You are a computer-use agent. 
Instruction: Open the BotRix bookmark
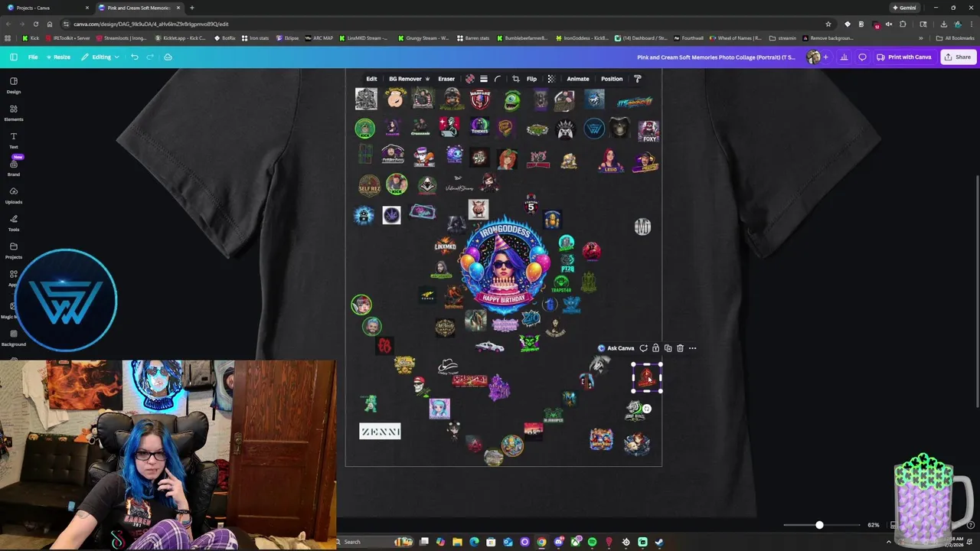point(224,38)
